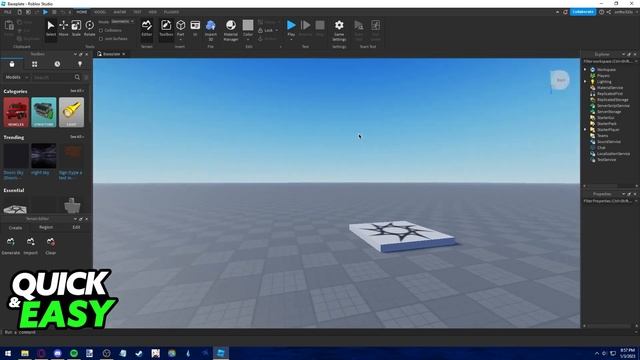Switch to the PLUGINS ribbon tab

pos(171,12)
